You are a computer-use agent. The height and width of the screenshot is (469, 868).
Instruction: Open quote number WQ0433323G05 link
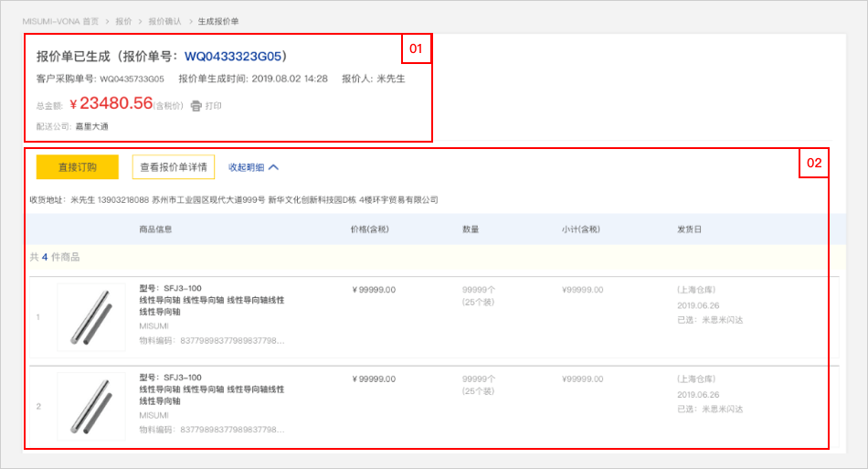(236, 57)
